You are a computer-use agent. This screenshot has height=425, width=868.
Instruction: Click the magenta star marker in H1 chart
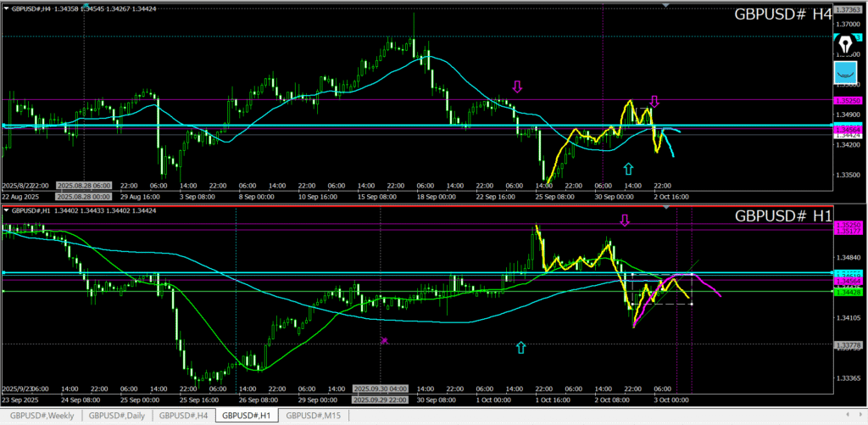(384, 340)
